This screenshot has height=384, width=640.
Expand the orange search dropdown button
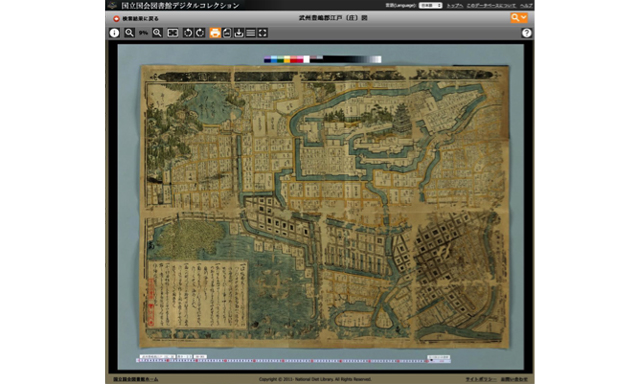(519, 18)
